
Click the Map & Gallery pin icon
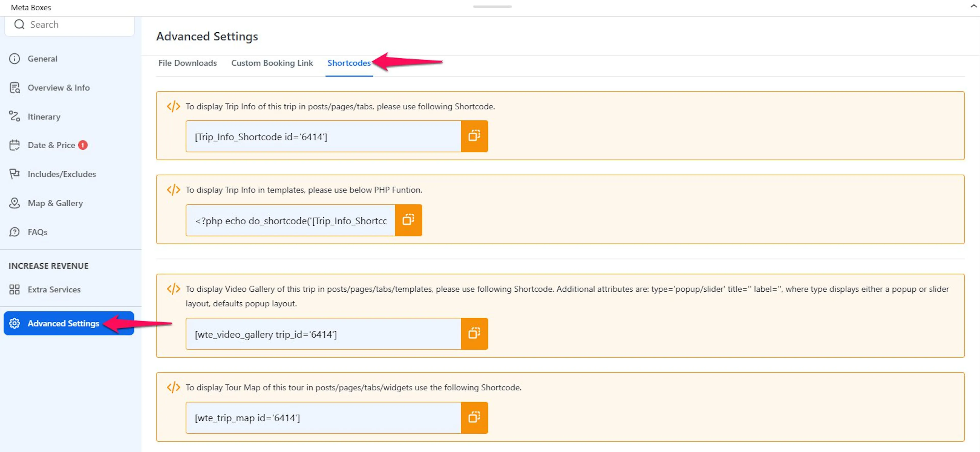click(15, 203)
